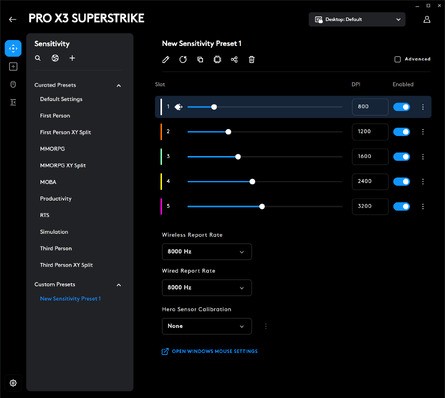
Task: Edit the 3200 DPI value field
Action: pyautogui.click(x=370, y=206)
